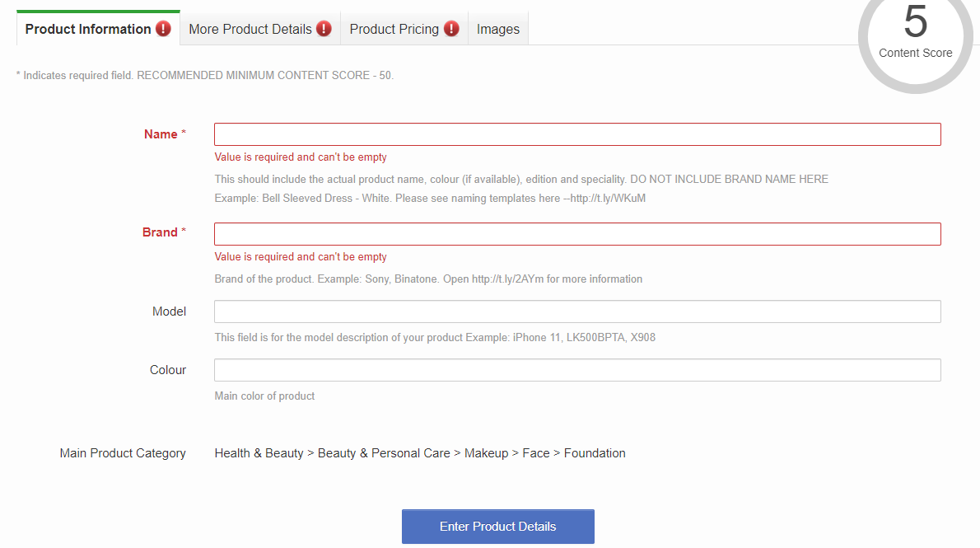Select the Product Information tab

coord(88,29)
